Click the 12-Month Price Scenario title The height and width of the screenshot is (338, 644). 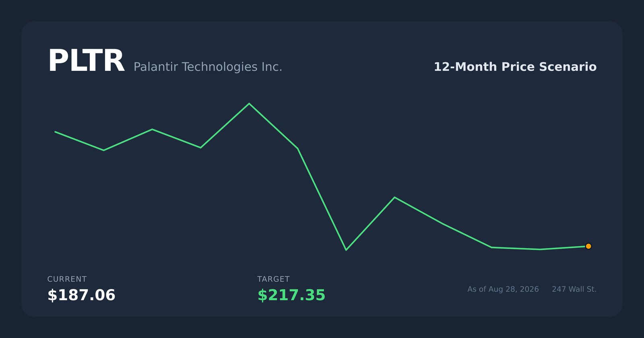(x=515, y=67)
